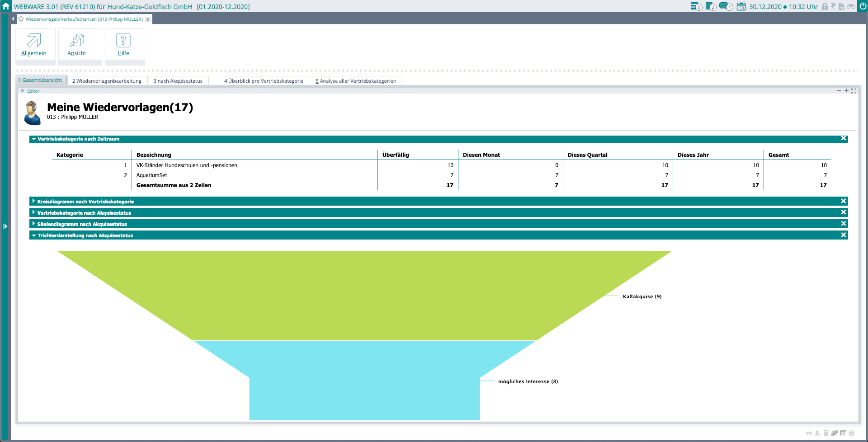
Task: Open the chat messages icon with badge 1
Action: click(725, 6)
